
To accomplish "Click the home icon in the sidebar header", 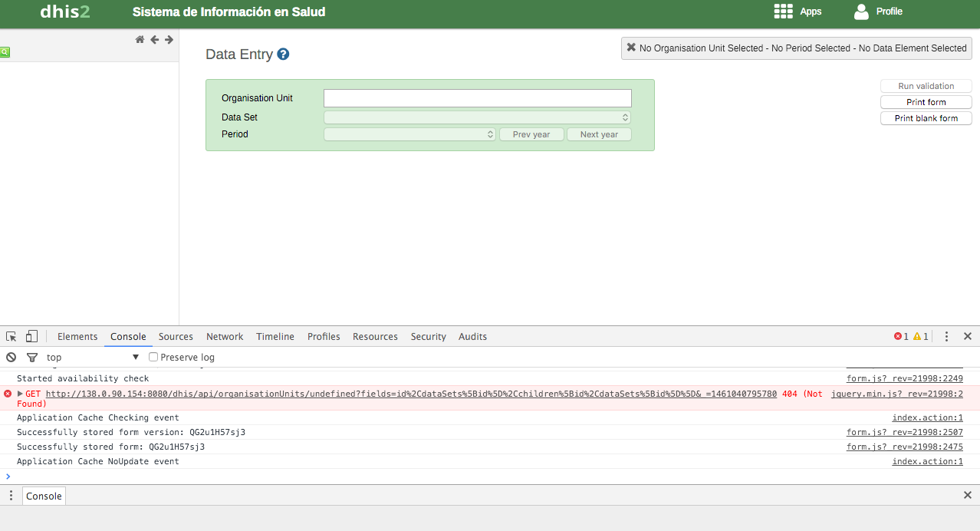I will 140,40.
